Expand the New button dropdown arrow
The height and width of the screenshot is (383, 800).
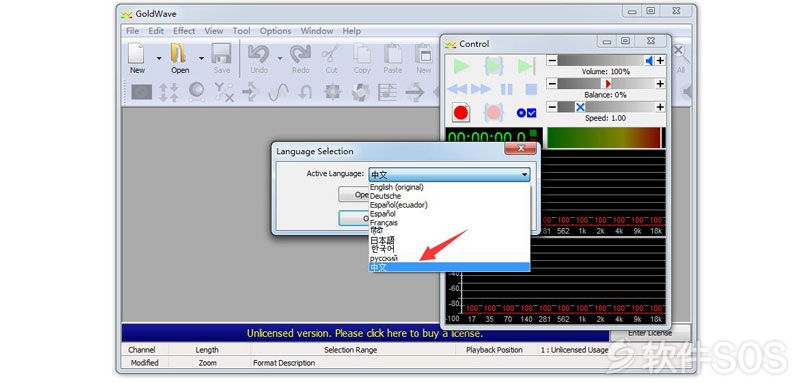tap(159, 58)
